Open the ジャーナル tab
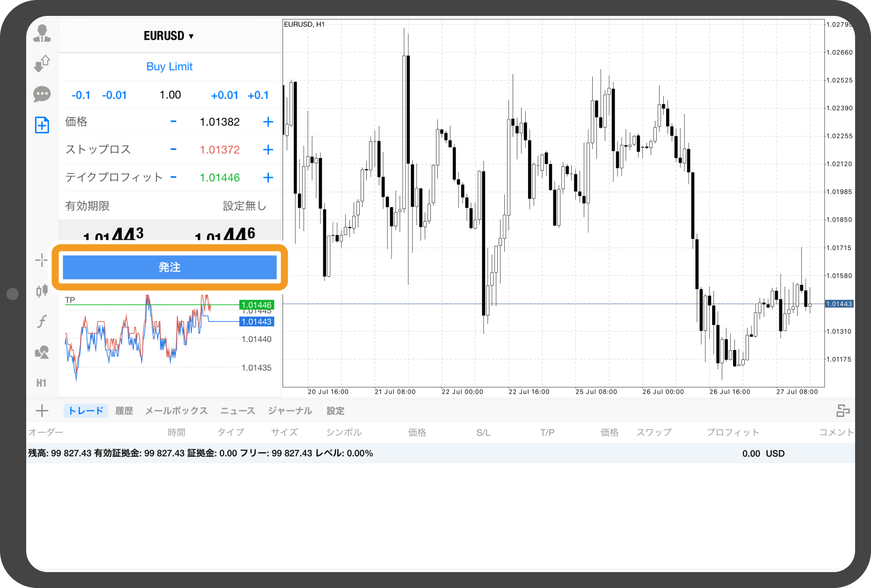The height and width of the screenshot is (588, 871). pyautogui.click(x=290, y=411)
